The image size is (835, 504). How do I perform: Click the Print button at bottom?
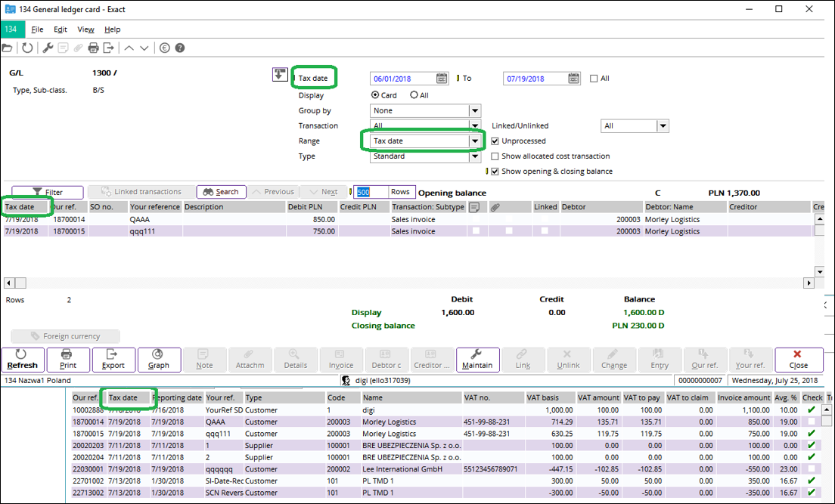[x=67, y=359]
